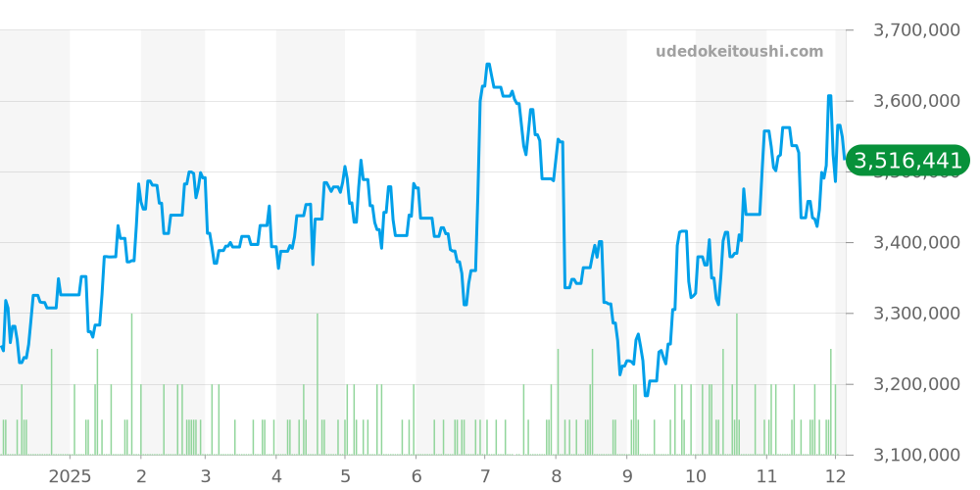
Task: Click the 3,300,000 y-axis label
Action: coord(916,314)
